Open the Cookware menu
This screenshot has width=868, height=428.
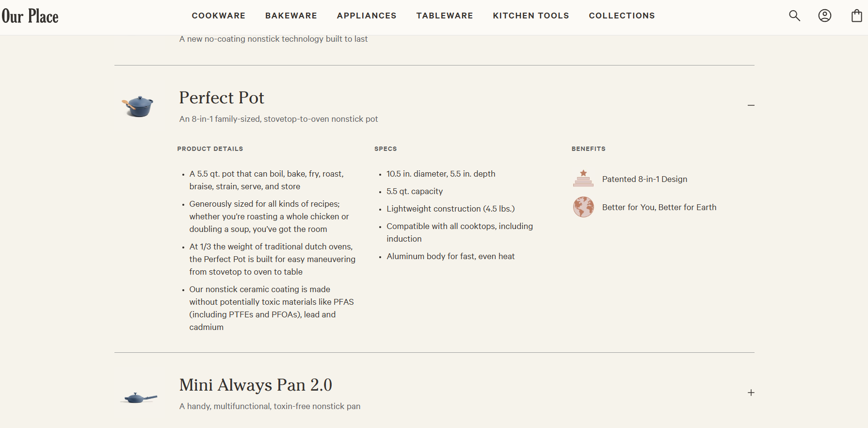(x=219, y=16)
